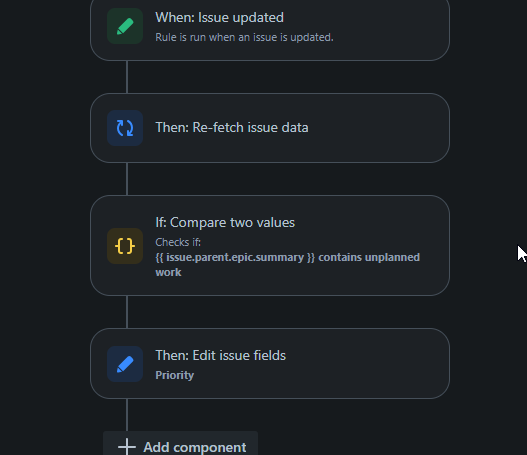
Task: Open the 'When: Issue updated' trigger title
Action: coord(219,17)
